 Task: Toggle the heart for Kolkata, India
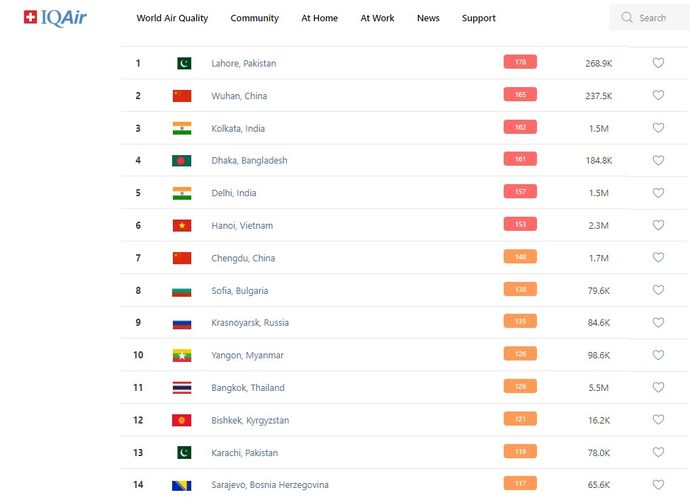click(658, 128)
